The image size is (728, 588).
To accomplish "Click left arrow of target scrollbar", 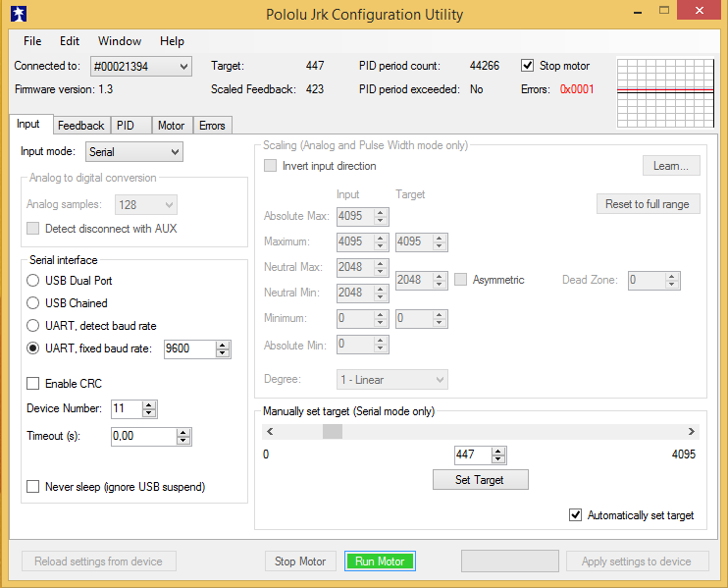I will click(270, 432).
